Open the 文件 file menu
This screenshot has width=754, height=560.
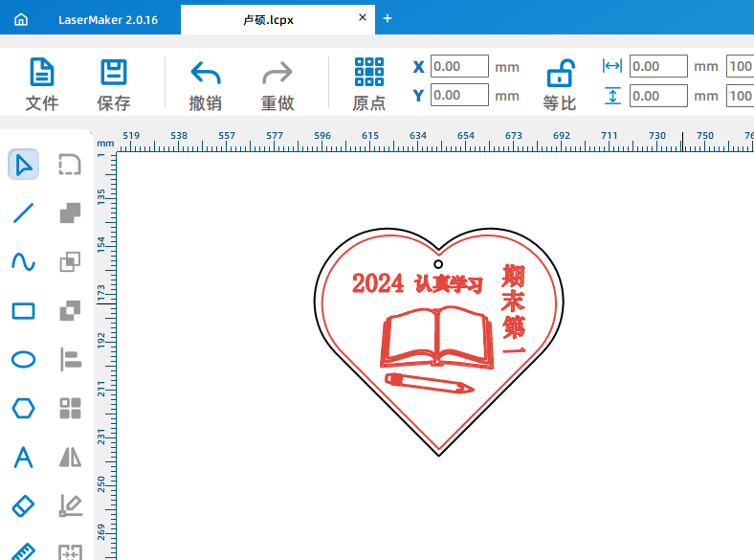[42, 84]
